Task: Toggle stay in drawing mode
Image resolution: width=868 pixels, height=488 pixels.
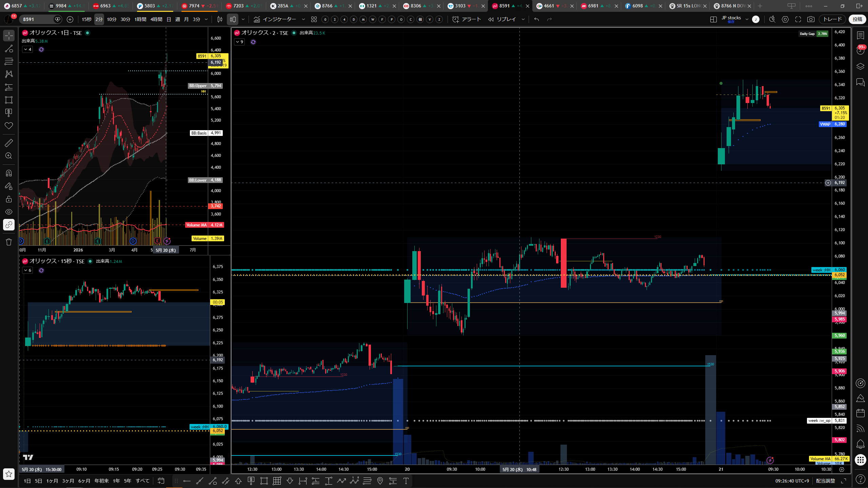Action: click(9, 186)
